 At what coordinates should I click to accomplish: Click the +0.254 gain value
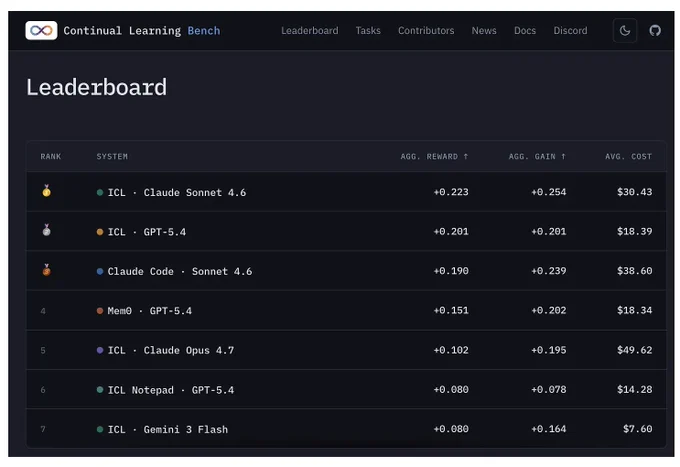click(x=549, y=192)
